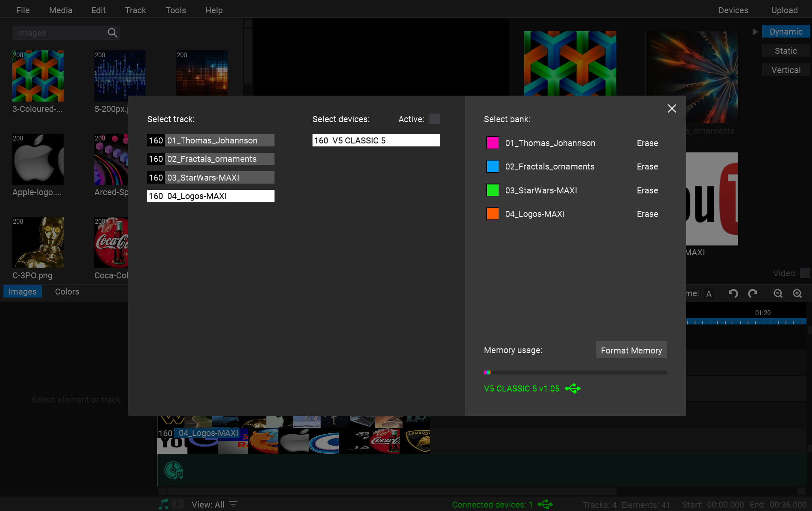The width and height of the screenshot is (812, 511).
Task: Click the magenta 01_Thomas_Johannson bank swatch
Action: (x=493, y=143)
